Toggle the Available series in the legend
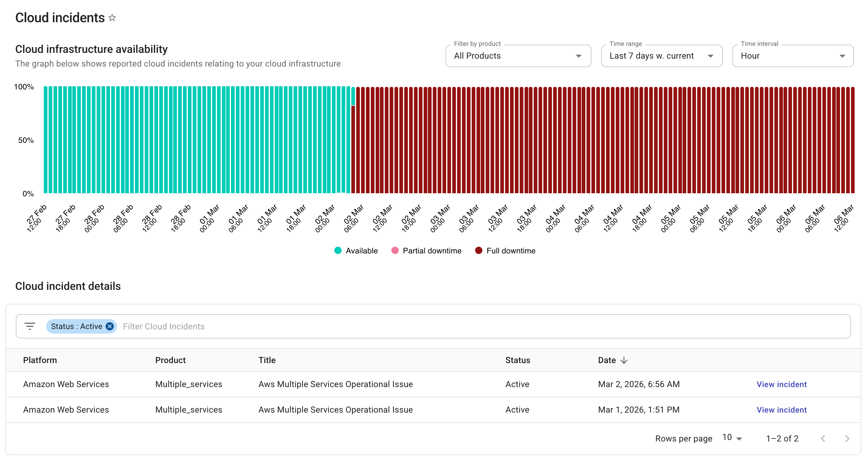868x460 pixels. pos(356,251)
